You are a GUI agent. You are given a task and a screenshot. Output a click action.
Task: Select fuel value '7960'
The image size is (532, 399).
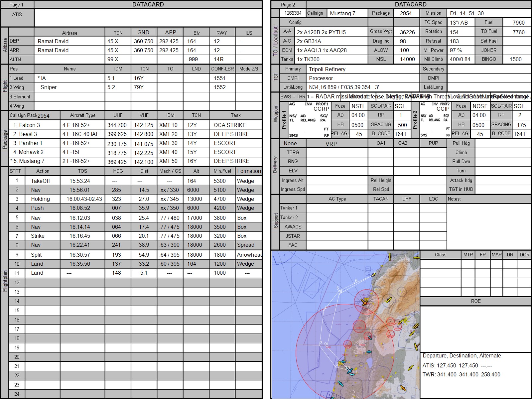pos(518,23)
